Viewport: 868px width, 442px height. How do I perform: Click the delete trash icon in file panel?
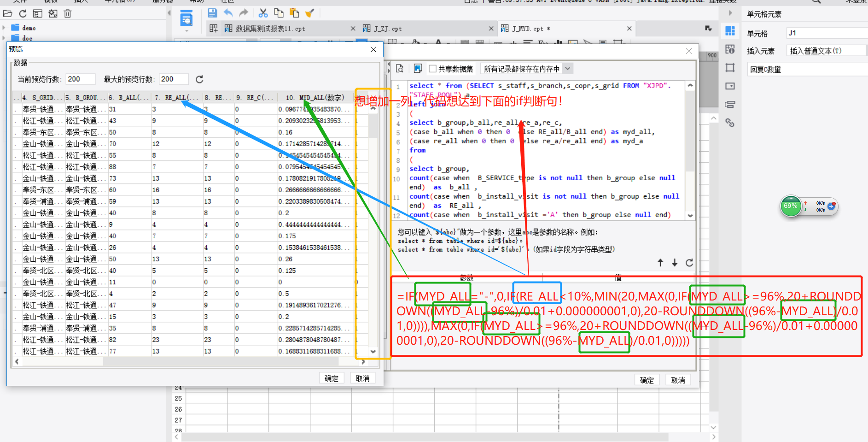click(68, 13)
